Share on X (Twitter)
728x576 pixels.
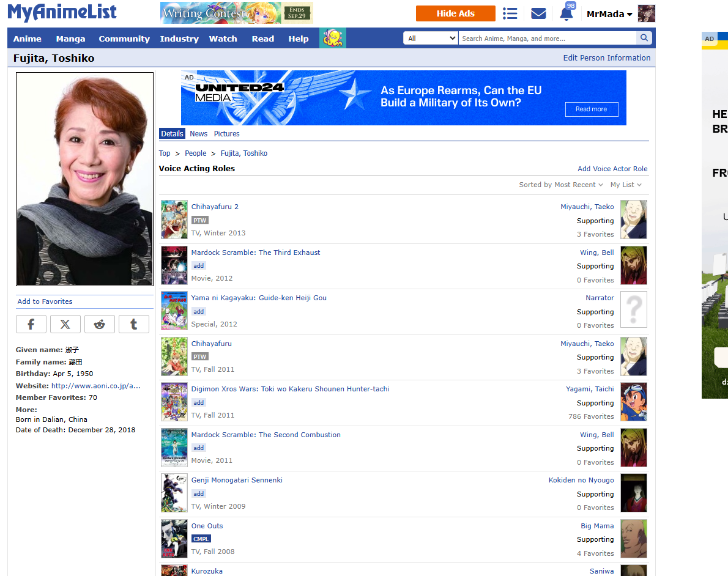tap(65, 324)
